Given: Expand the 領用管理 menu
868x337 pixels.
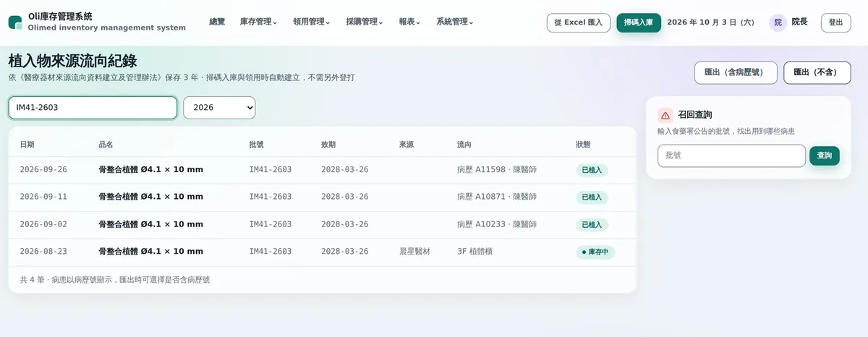Looking at the screenshot, I should 312,22.
